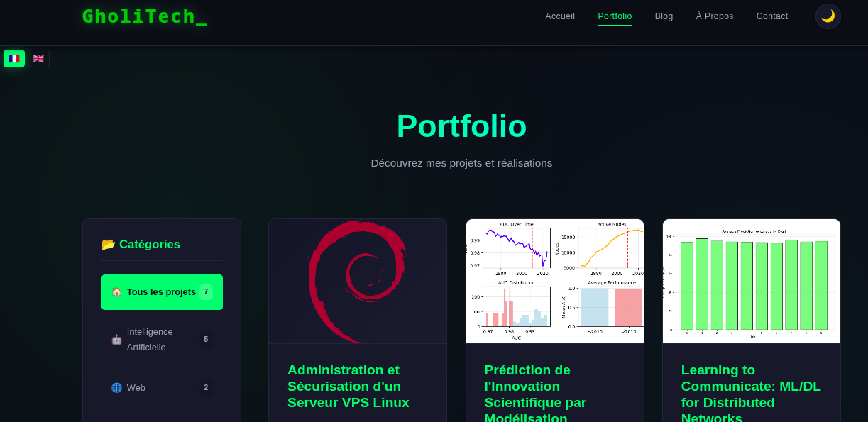Open Administration et Sécurisation VPS Linux title
The image size is (868, 422).
(348, 387)
